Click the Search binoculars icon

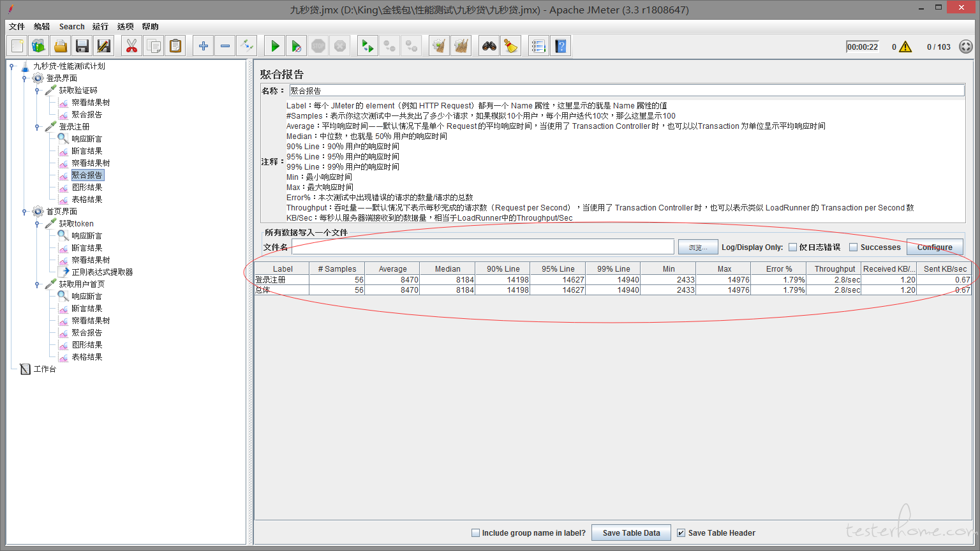click(489, 46)
